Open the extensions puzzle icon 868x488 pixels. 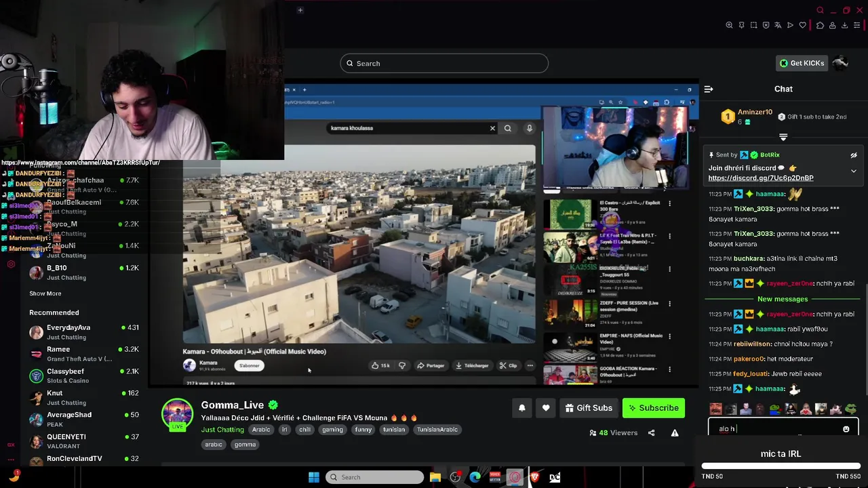[x=820, y=25]
